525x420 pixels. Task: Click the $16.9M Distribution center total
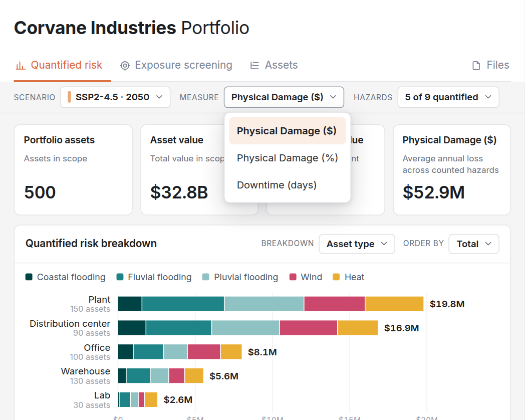coord(401,328)
